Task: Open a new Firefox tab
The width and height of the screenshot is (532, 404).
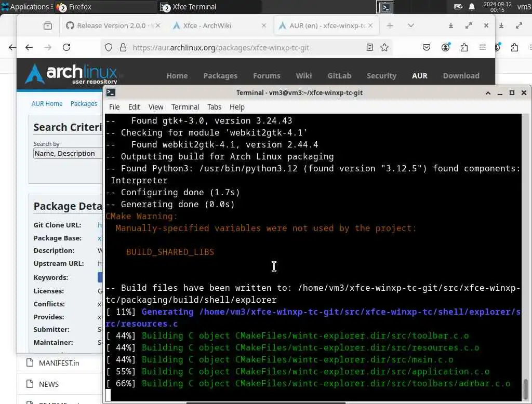Action: 390,26
